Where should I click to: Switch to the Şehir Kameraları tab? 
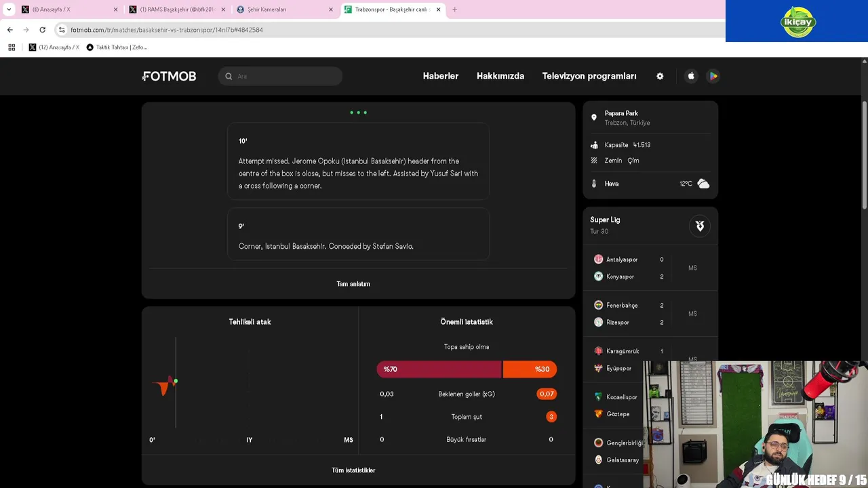pyautogui.click(x=285, y=9)
